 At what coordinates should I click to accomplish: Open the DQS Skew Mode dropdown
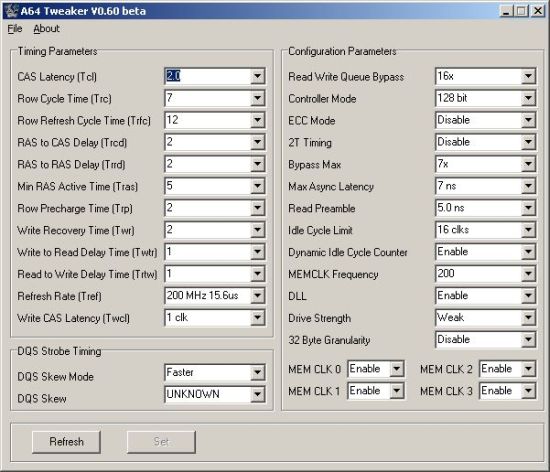pyautogui.click(x=257, y=372)
